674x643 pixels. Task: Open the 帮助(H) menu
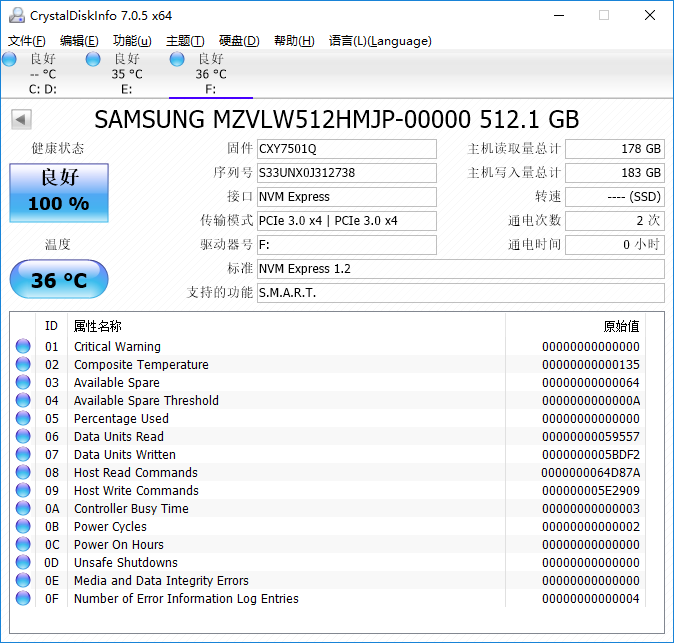[x=294, y=41]
